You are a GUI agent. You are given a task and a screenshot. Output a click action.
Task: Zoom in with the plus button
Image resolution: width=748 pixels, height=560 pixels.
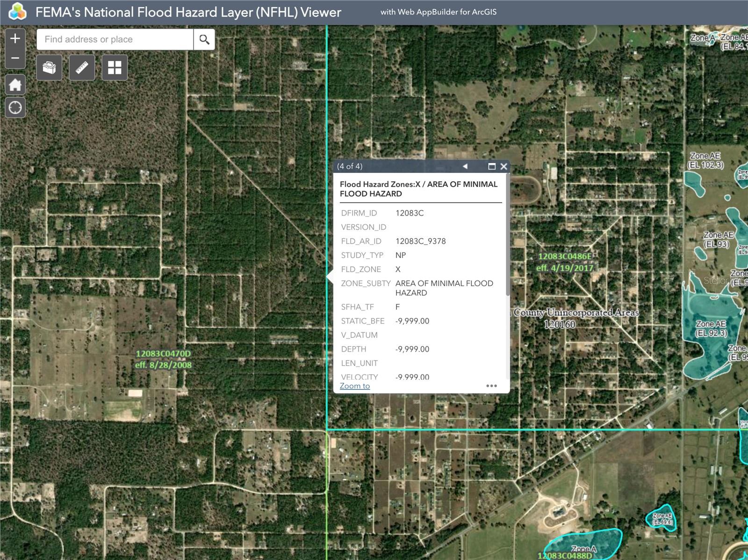coord(15,38)
